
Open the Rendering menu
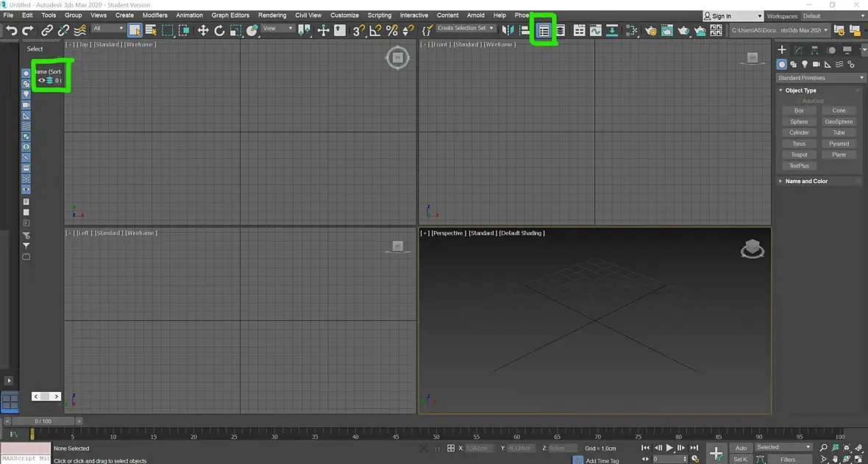point(272,15)
